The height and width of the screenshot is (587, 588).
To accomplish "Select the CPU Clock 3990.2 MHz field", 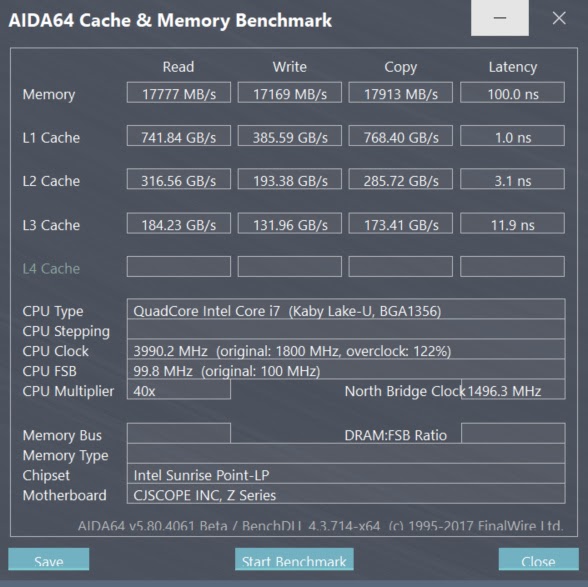I will 346,350.
